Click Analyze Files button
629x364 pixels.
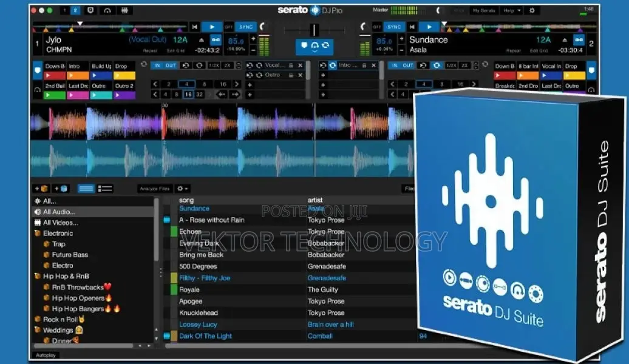tap(154, 189)
